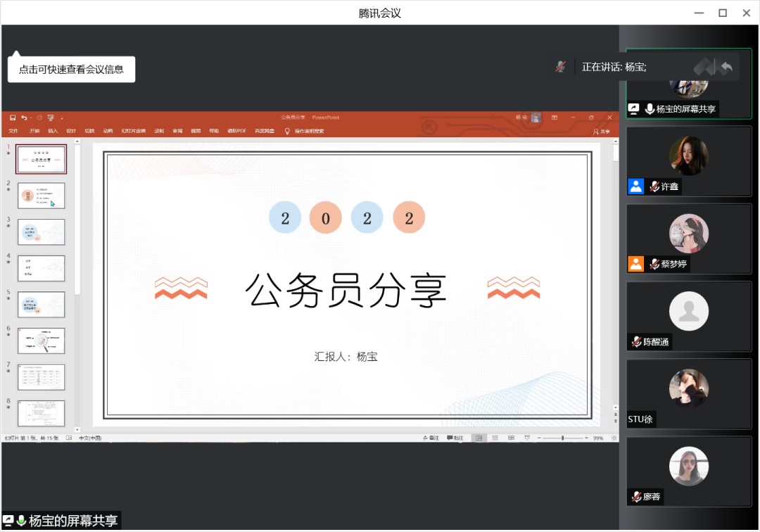Click the slide title 公务员分享
Screen dimensions: 760x532
click(346, 291)
